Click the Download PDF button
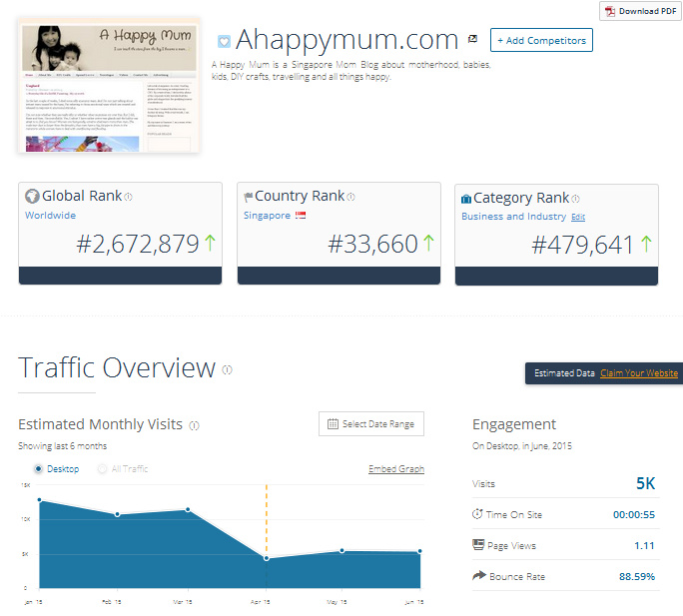The image size is (683, 616). pos(640,11)
